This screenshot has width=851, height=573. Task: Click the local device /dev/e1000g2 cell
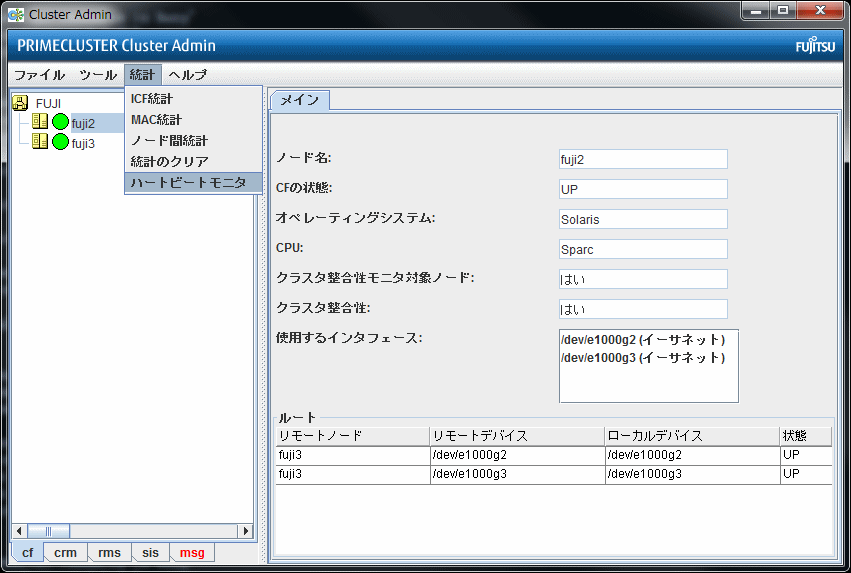coord(693,455)
